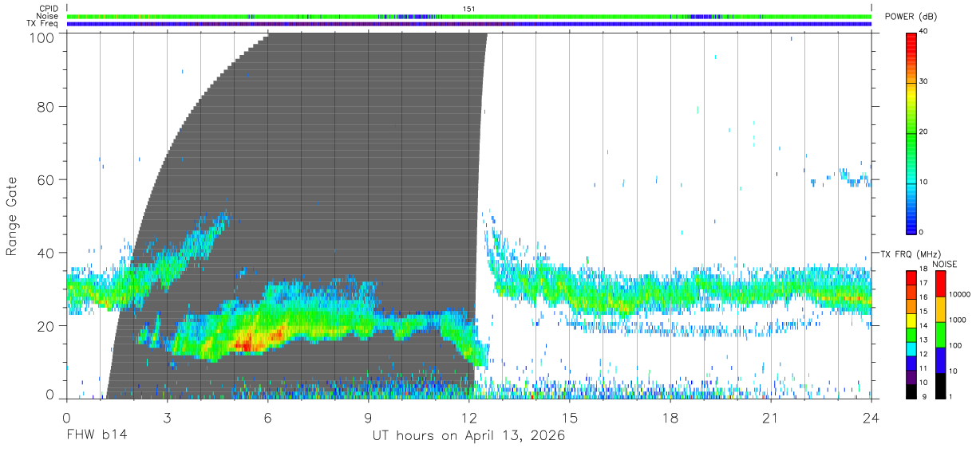Screen dimensions: 980x452
Task: Select the 'TX Freq' row label at the top left
Action: (x=43, y=24)
